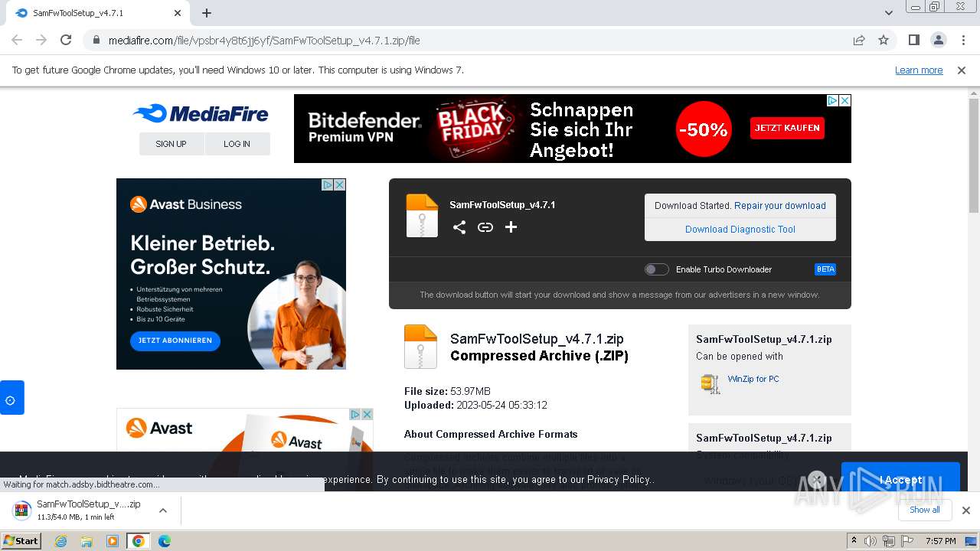Click the address bar URL
The image size is (980, 551).
coord(264,41)
